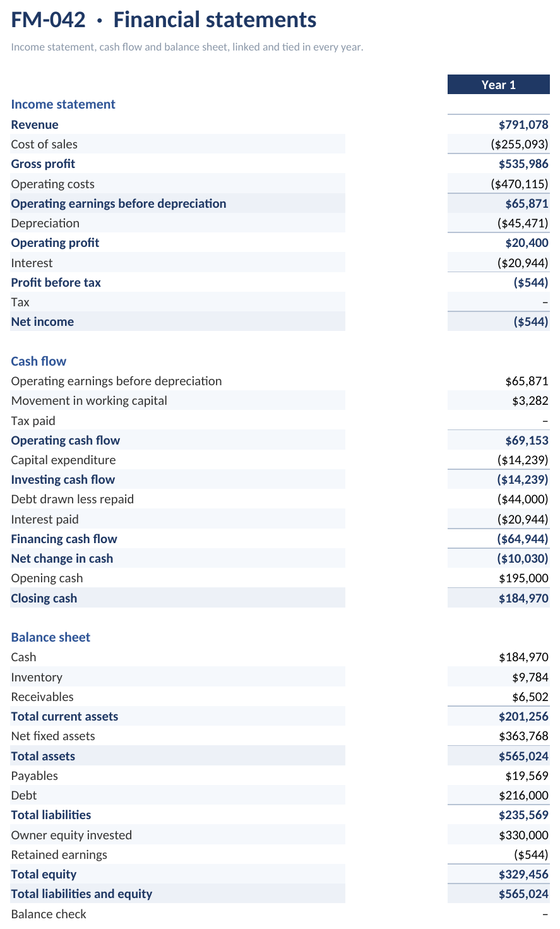The image size is (560, 929).
Task: Click the Balance sheet section heading
Action: 51,637
